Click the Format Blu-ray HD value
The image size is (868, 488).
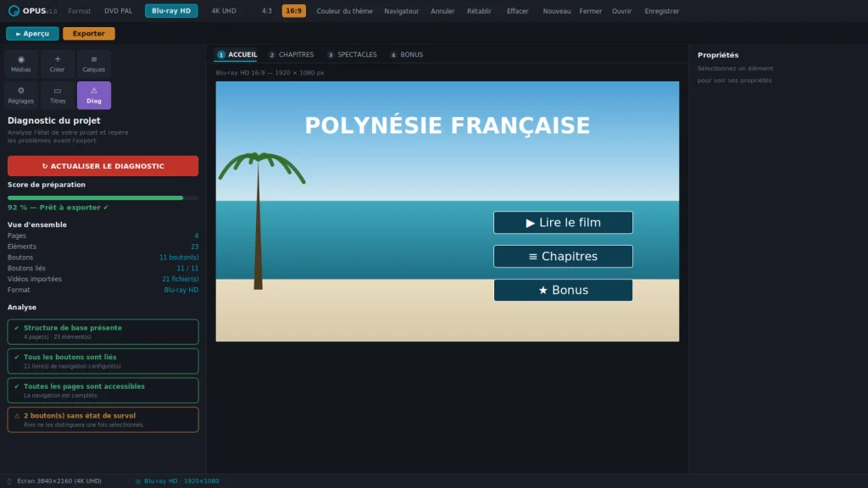[x=181, y=290]
